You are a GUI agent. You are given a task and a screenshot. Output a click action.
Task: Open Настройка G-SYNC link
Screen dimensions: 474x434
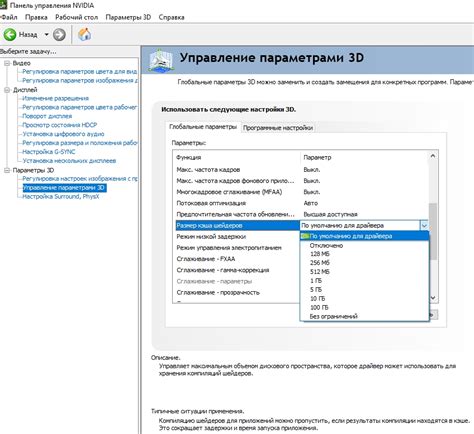pyautogui.click(x=49, y=152)
